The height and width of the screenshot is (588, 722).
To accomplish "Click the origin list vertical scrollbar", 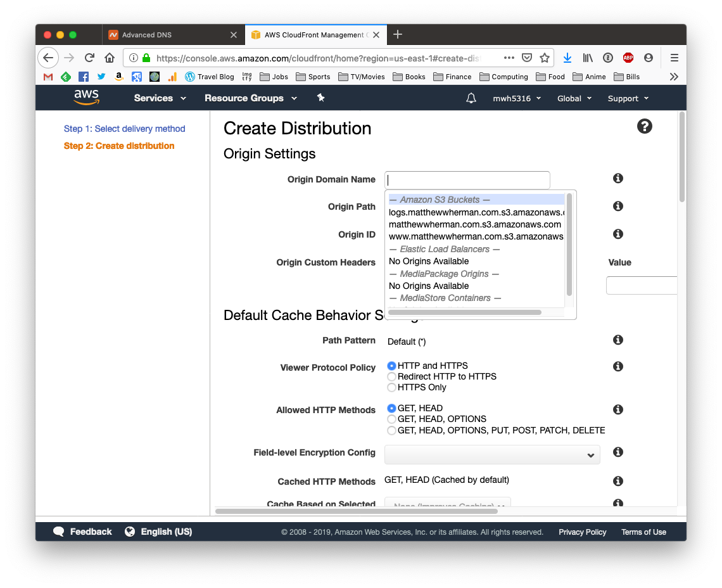I will click(x=569, y=245).
